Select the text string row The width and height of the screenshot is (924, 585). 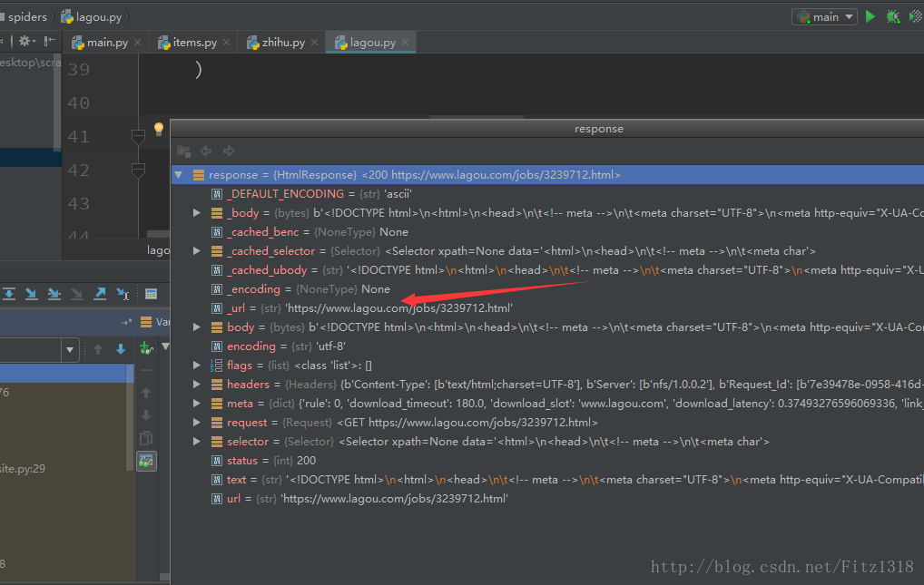click(x=547, y=480)
